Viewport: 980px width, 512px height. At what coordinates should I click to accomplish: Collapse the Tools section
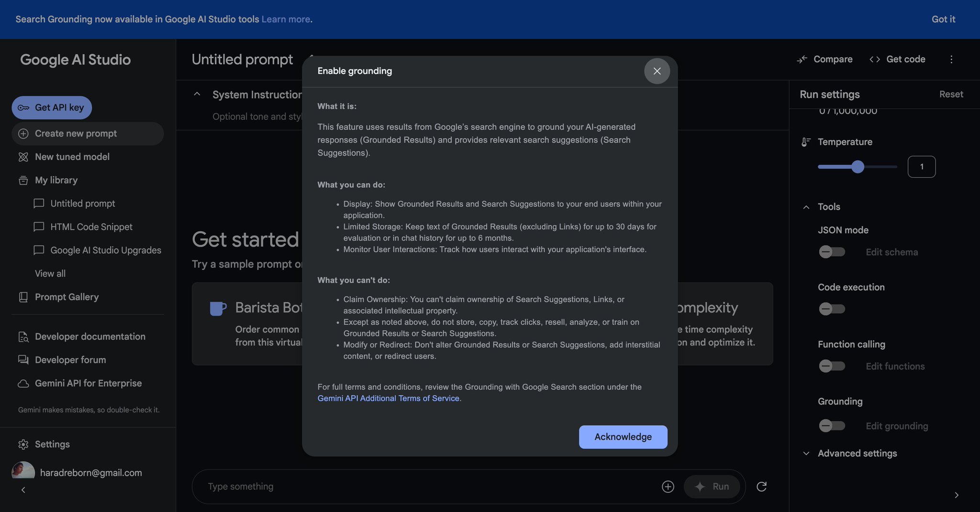(x=806, y=207)
